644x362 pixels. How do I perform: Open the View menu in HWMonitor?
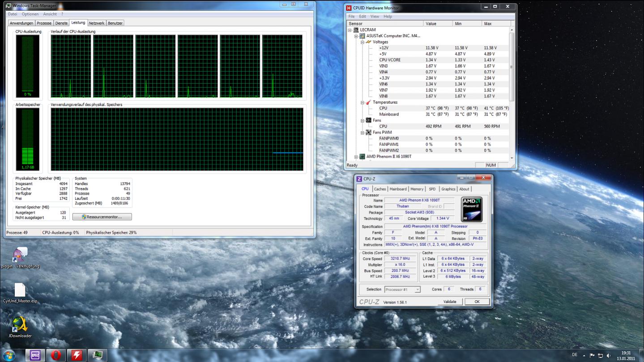[375, 17]
